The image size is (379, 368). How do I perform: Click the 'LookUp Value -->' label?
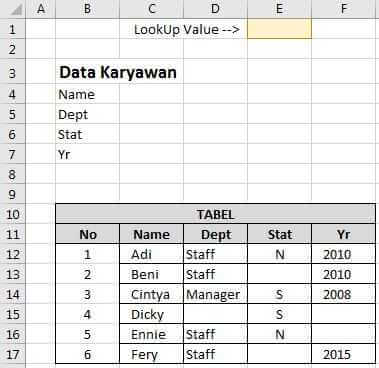tap(187, 29)
